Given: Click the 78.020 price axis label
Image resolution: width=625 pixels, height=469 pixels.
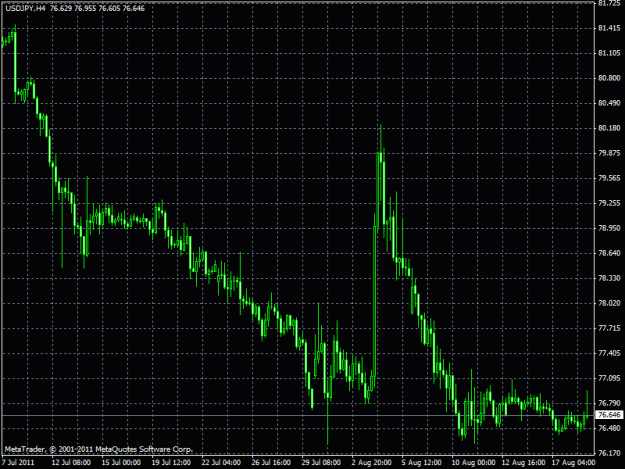Looking at the screenshot, I should [x=609, y=303].
